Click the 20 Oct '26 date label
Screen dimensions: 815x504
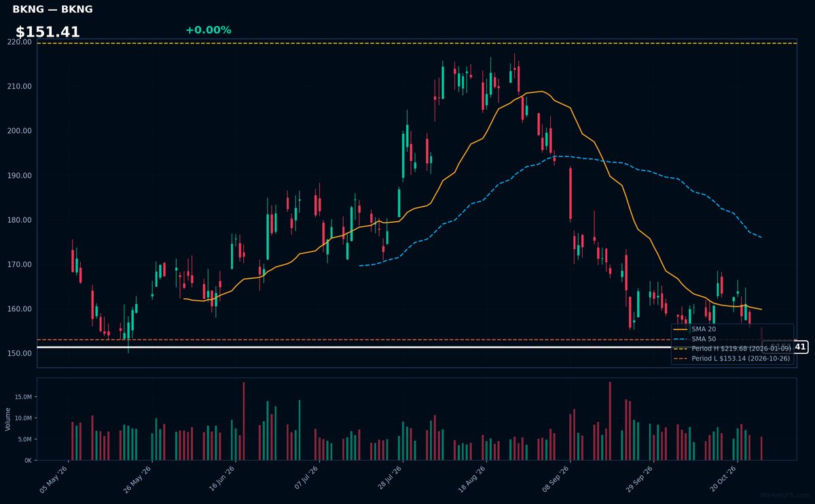tap(723, 479)
